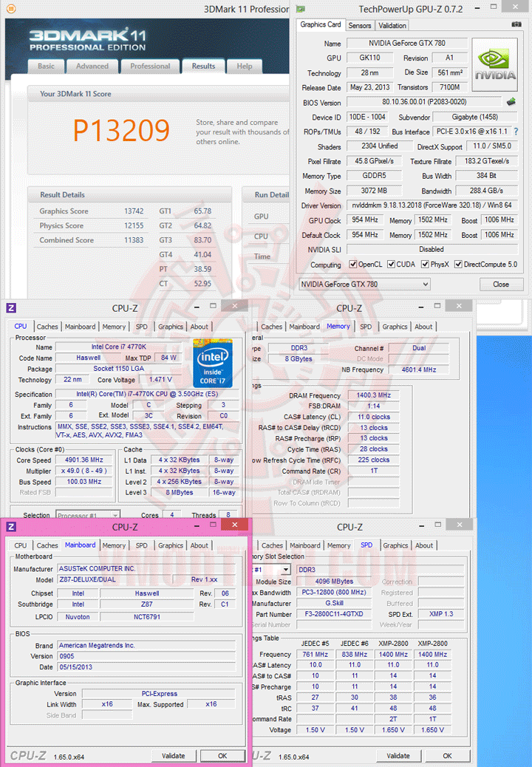The height and width of the screenshot is (767, 532).
Task: Click Validate in CPU-Z Mainboard window
Action: (174, 756)
